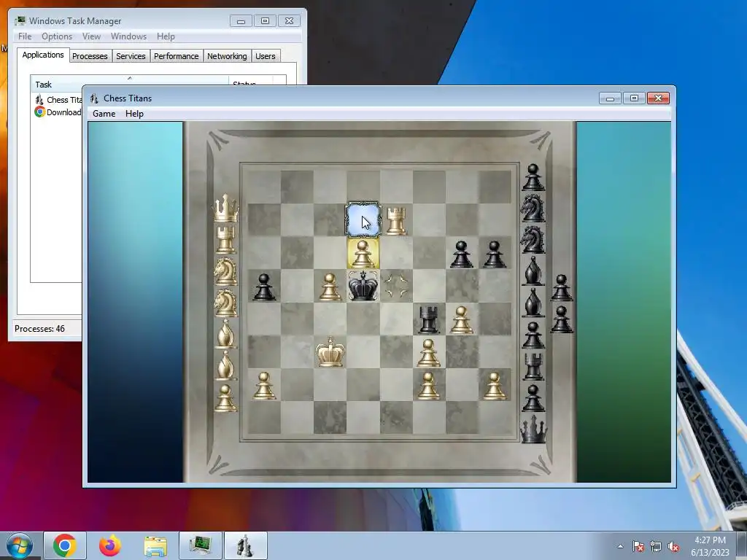Launch Firefox from the taskbar
Viewport: 747px width, 560px height.
click(x=110, y=545)
